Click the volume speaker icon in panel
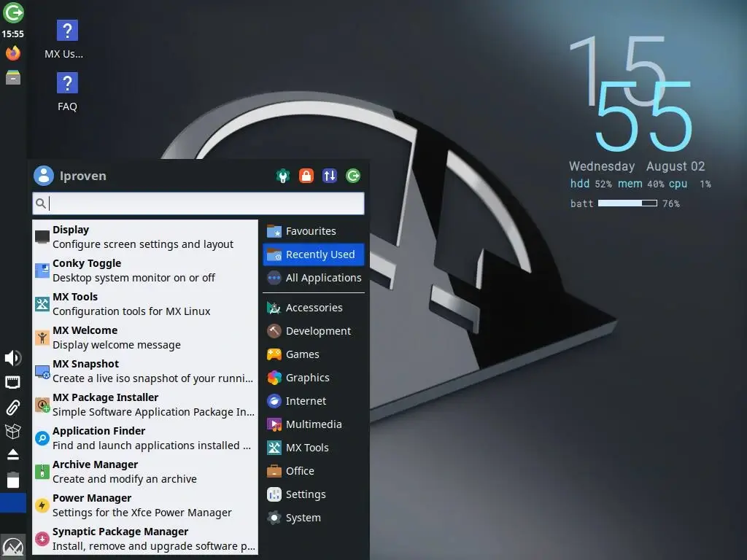The height and width of the screenshot is (560, 747). click(x=13, y=357)
